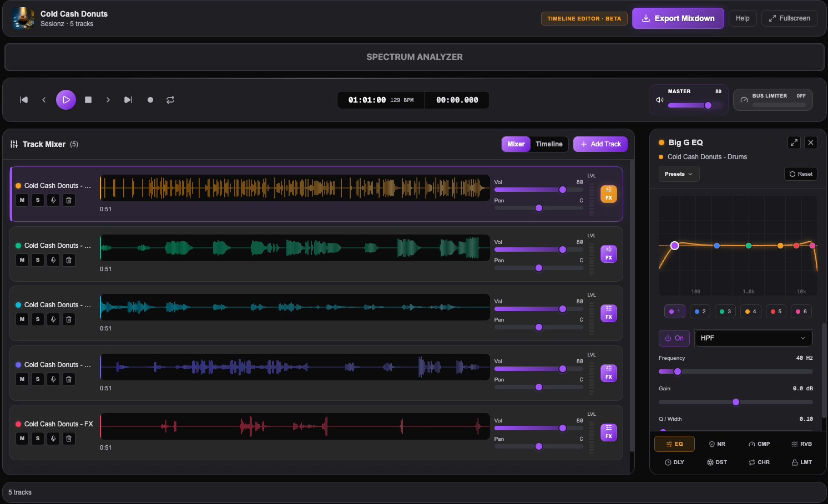Open Help
Viewport: 828px width, 504px height.
pos(743,18)
